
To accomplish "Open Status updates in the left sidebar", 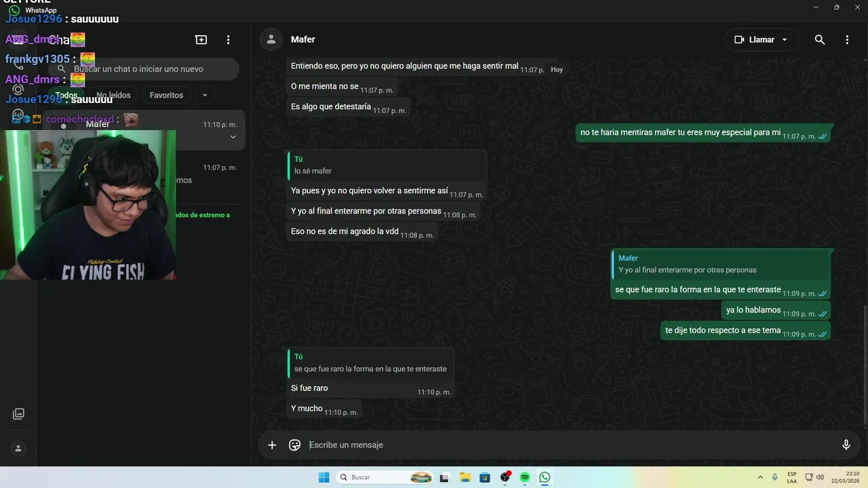I will (18, 89).
